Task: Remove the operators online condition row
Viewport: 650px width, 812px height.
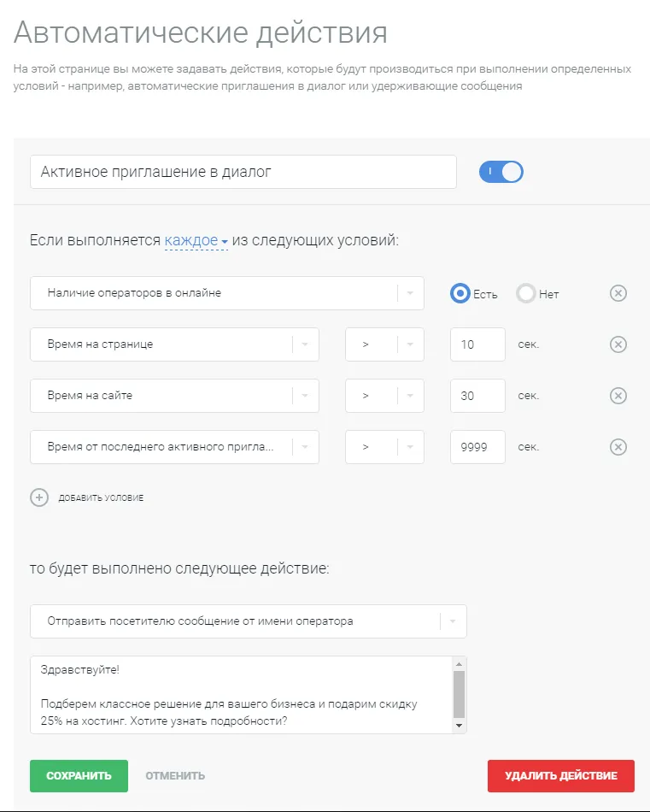Action: (x=618, y=293)
